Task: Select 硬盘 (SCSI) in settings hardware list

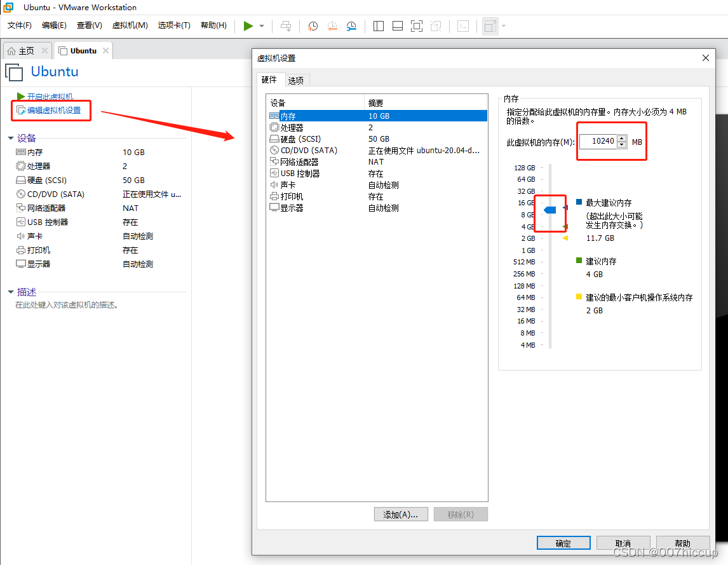Action: coord(377,139)
